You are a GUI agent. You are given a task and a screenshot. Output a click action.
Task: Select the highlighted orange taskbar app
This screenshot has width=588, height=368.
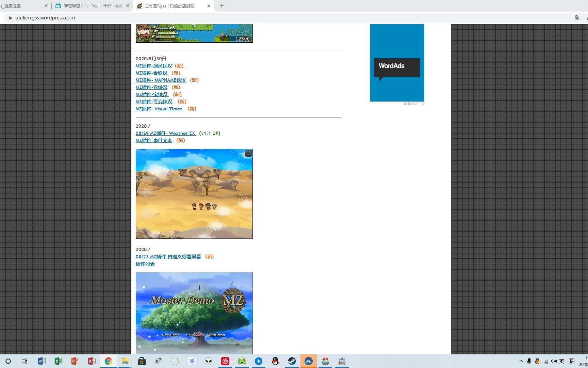[x=308, y=361]
